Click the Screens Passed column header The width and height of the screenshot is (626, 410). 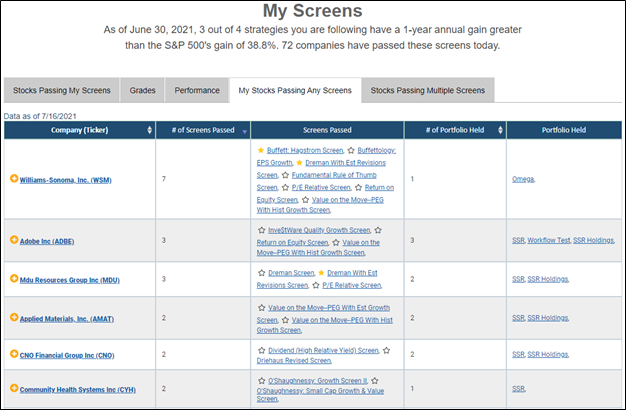pyautogui.click(x=327, y=130)
